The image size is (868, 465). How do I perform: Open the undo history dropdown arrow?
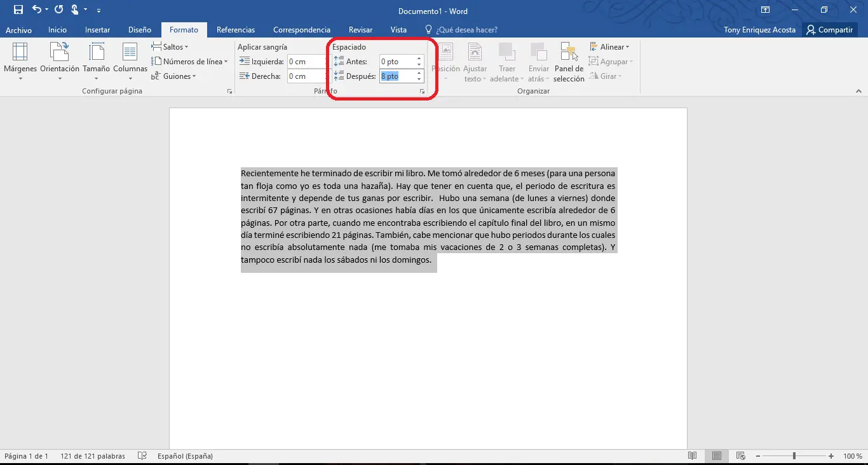click(x=47, y=10)
